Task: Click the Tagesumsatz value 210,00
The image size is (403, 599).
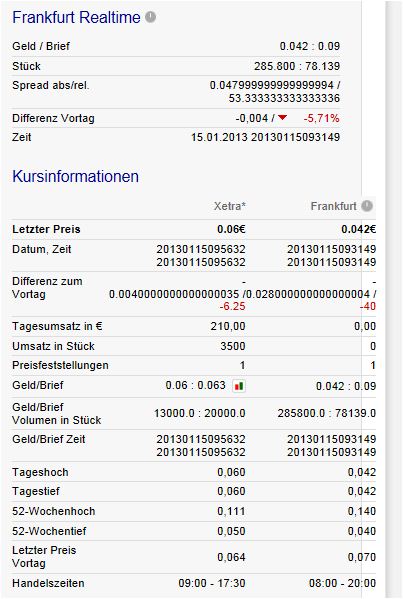Action: [228, 326]
